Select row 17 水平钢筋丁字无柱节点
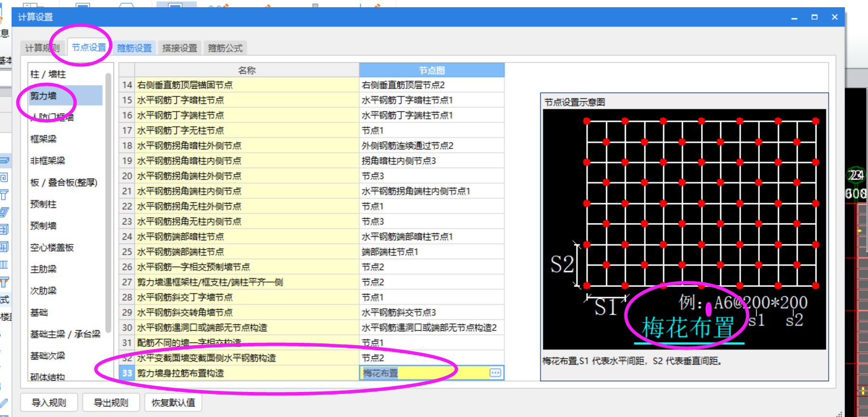This screenshot has width=868, height=417. pyautogui.click(x=247, y=130)
